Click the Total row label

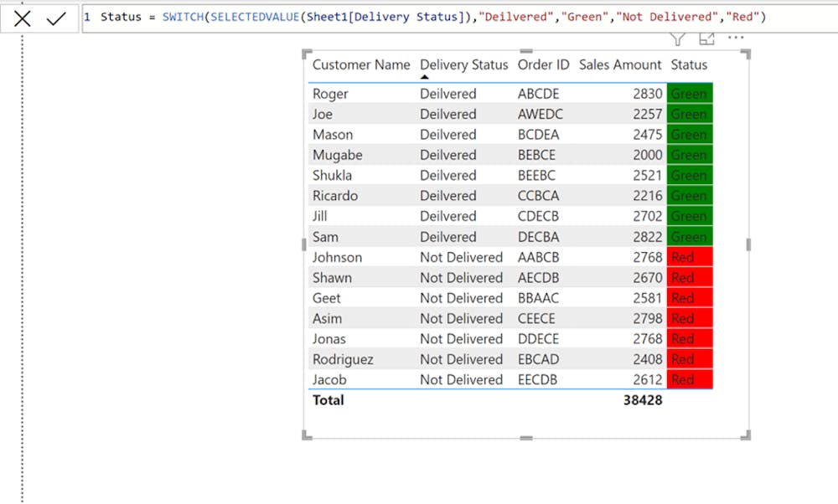(328, 400)
